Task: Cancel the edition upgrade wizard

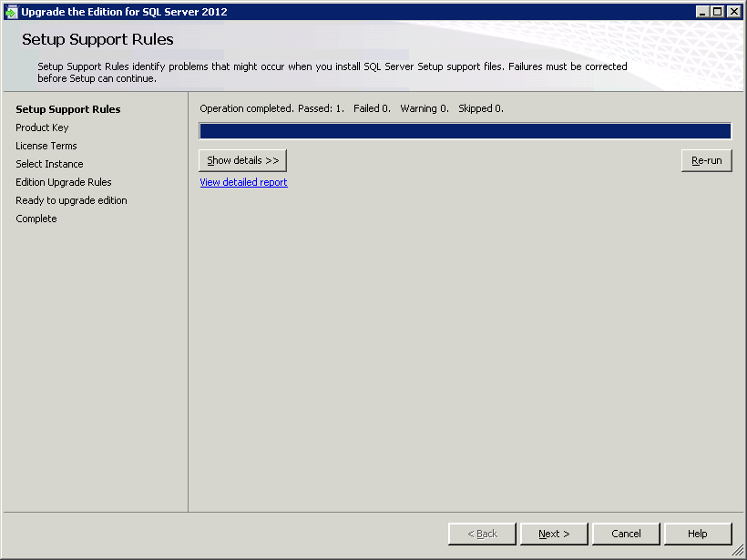Action: coord(626,534)
